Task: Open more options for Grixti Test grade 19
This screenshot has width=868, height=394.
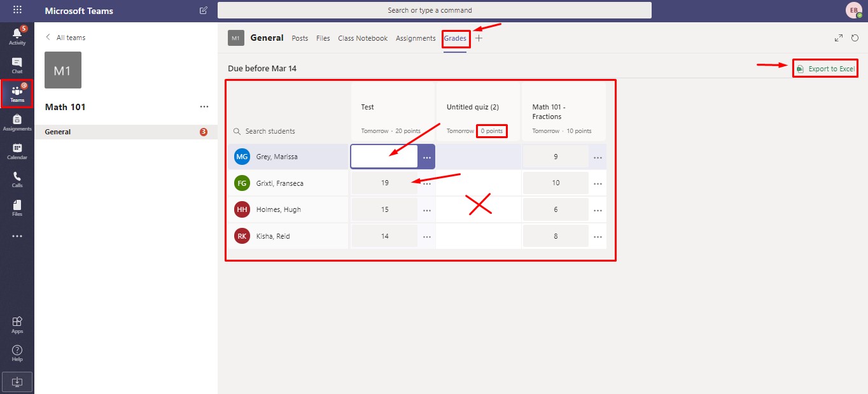Action: pyautogui.click(x=426, y=184)
